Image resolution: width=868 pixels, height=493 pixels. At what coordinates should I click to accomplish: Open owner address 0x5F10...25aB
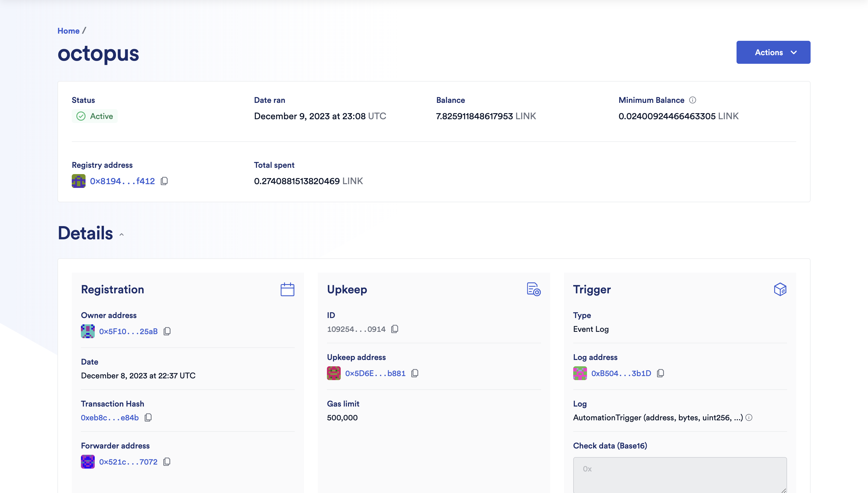(128, 331)
